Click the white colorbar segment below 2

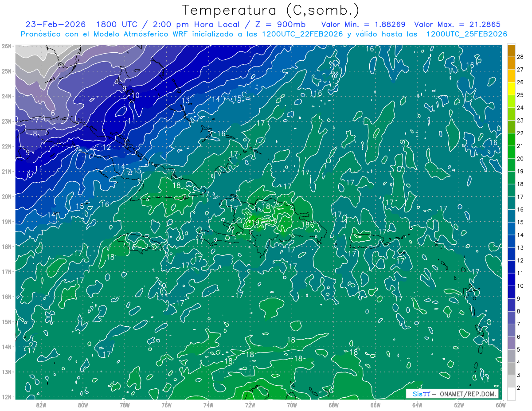click(x=511, y=394)
